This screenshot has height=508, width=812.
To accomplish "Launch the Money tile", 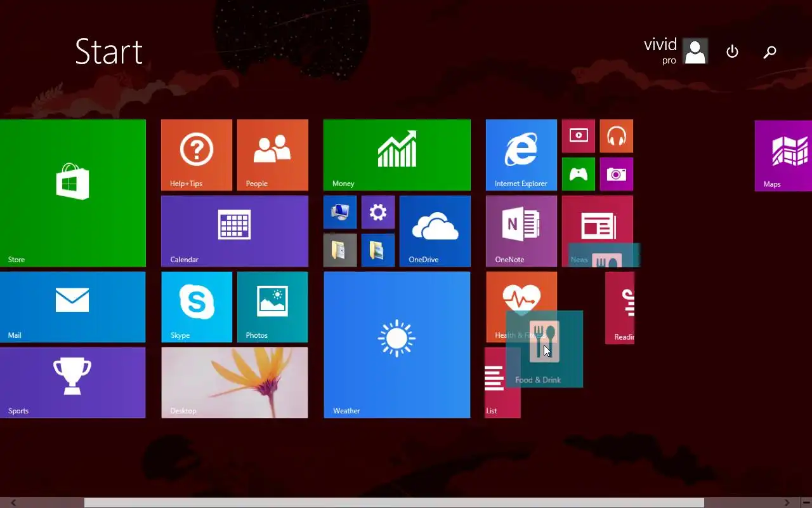I will point(397,155).
